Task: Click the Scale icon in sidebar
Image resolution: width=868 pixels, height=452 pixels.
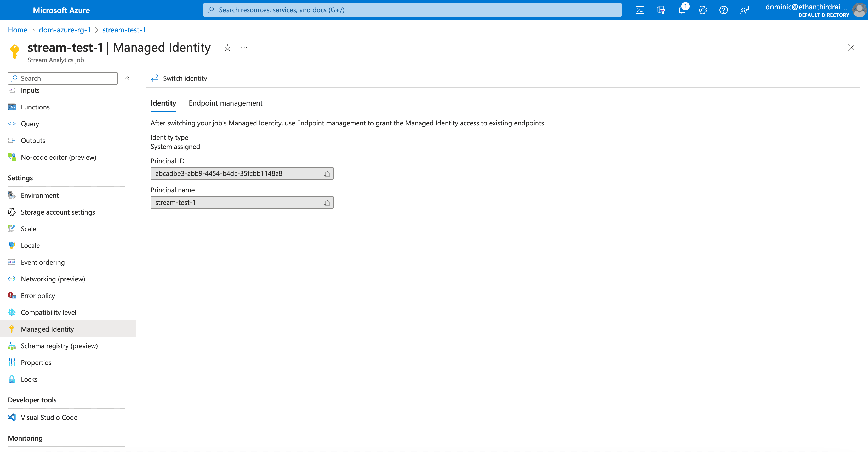Action: (x=12, y=229)
